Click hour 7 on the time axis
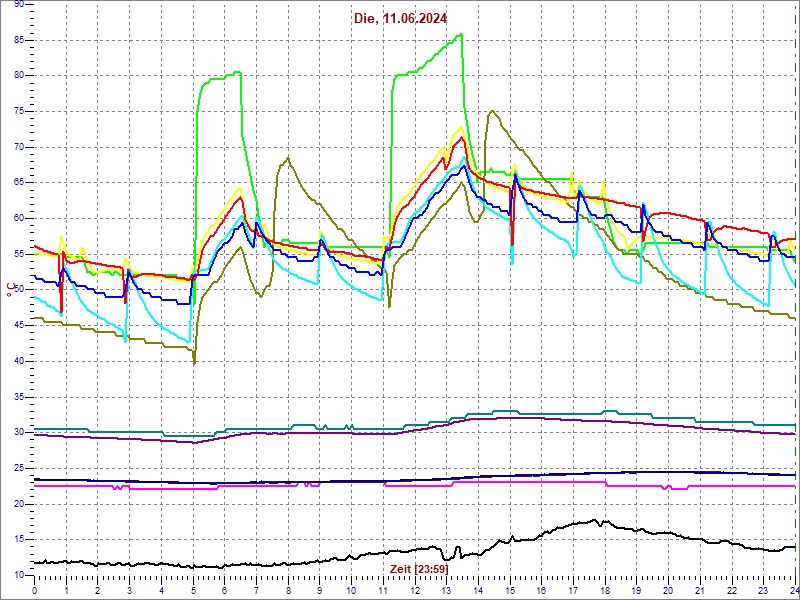Screen dimensions: 800x600 click(x=257, y=589)
